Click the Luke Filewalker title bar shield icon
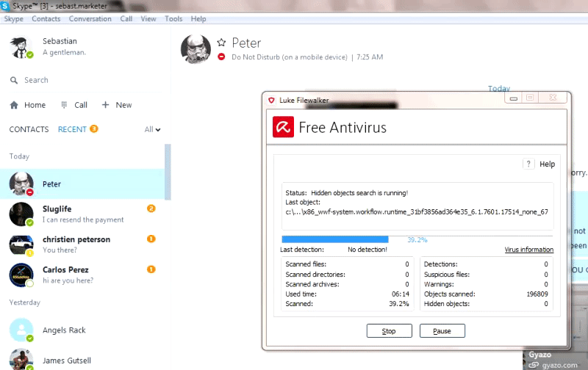 (x=271, y=100)
